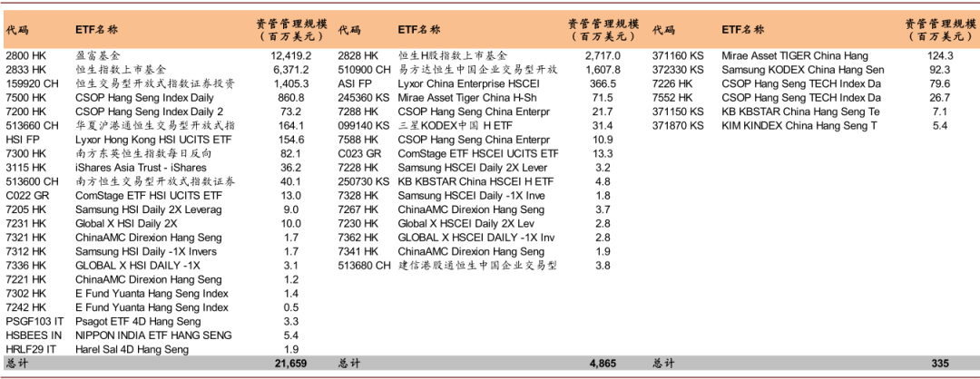This screenshot has height=379, width=980.
Task: Click Samsung HSI Daily -1X Invers
Action: pyautogui.click(x=146, y=252)
